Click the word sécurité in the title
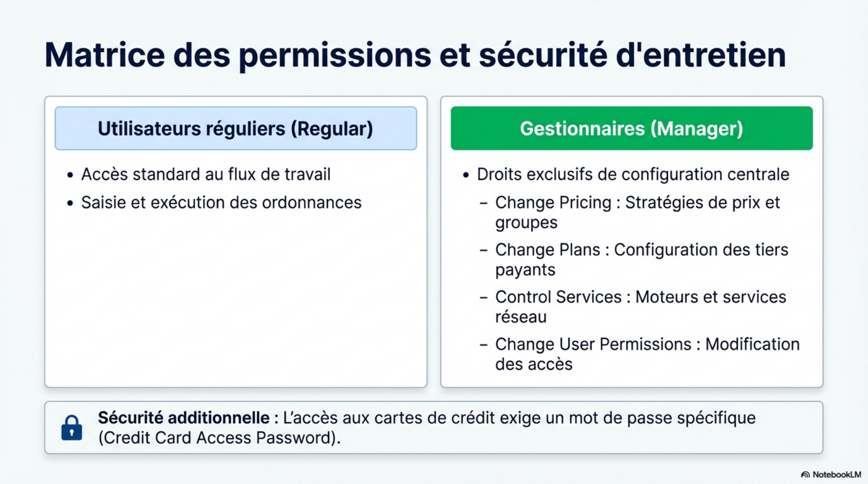Image resolution: width=868 pixels, height=484 pixels. click(543, 55)
